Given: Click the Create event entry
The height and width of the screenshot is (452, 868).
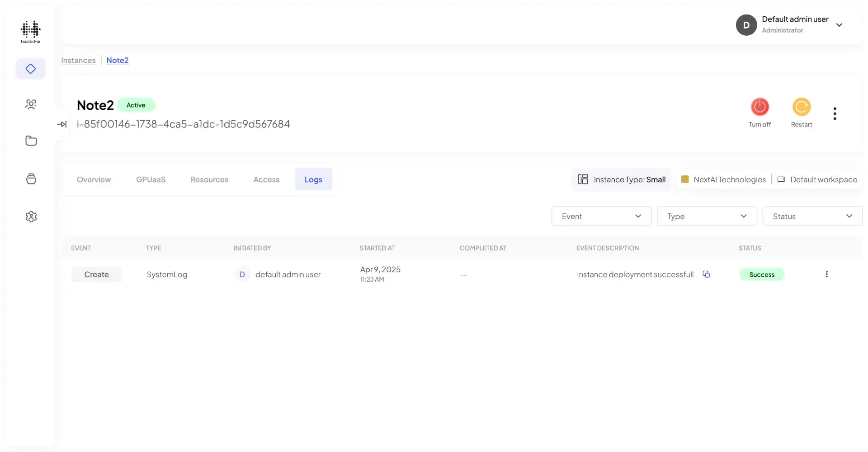Looking at the screenshot, I should tap(96, 274).
